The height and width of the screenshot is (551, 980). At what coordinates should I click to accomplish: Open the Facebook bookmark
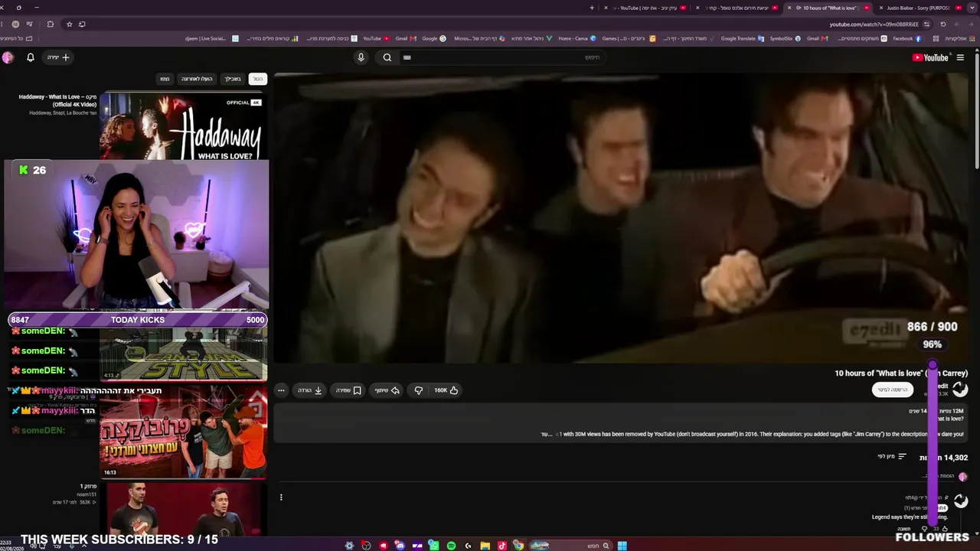coord(906,38)
